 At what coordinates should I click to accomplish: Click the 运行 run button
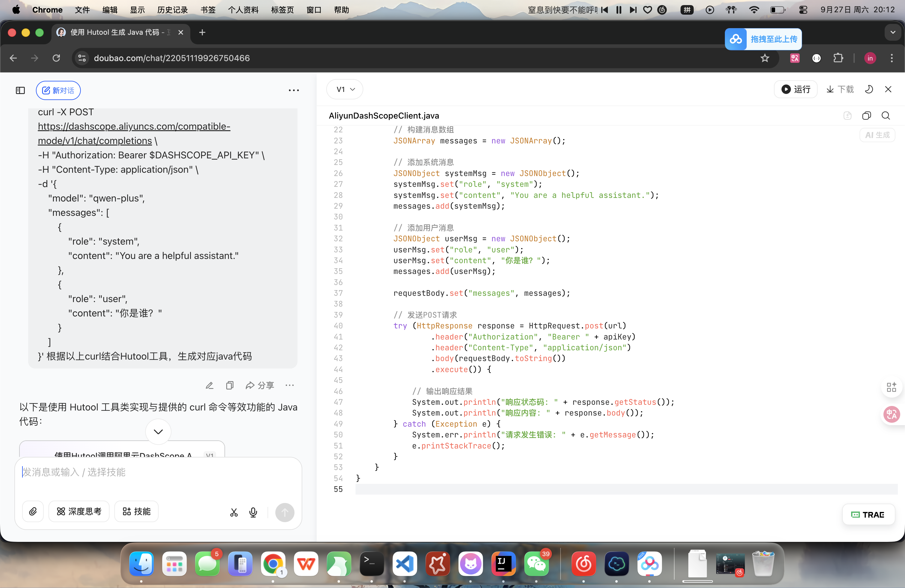click(x=795, y=90)
